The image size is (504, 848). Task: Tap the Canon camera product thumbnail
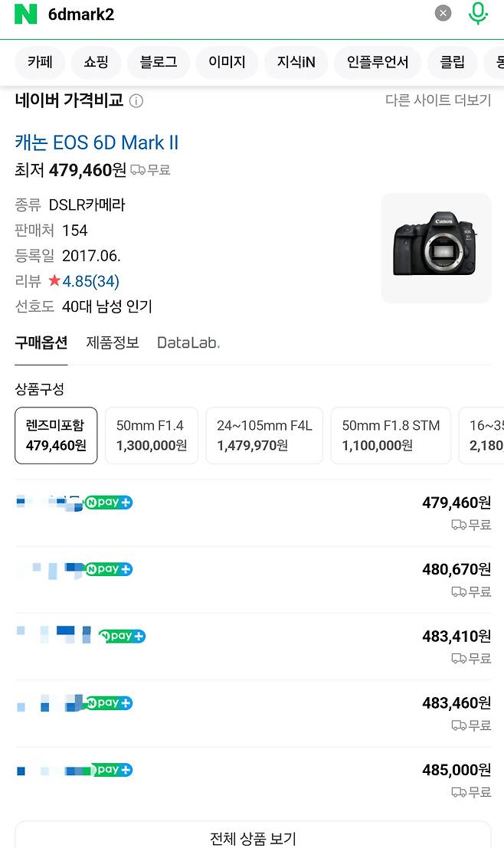coord(435,247)
